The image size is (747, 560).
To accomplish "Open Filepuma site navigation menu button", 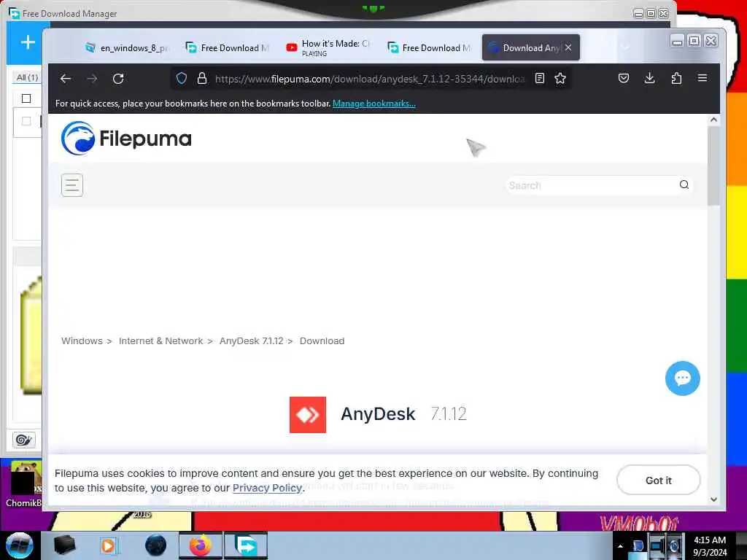I will click(x=72, y=185).
